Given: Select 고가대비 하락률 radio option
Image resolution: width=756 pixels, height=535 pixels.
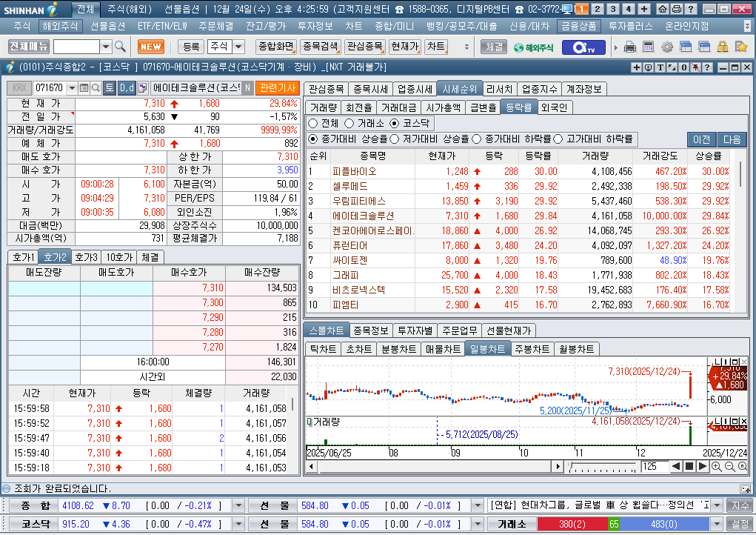Looking at the screenshot, I should [x=558, y=139].
